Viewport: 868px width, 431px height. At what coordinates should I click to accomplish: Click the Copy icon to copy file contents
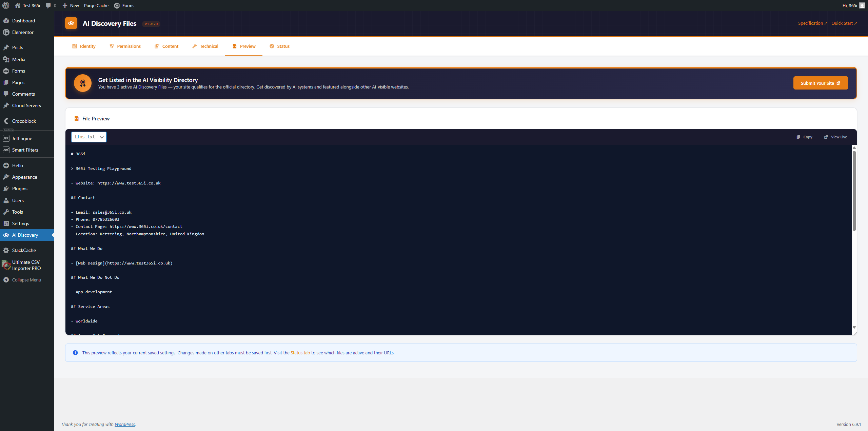coord(799,137)
